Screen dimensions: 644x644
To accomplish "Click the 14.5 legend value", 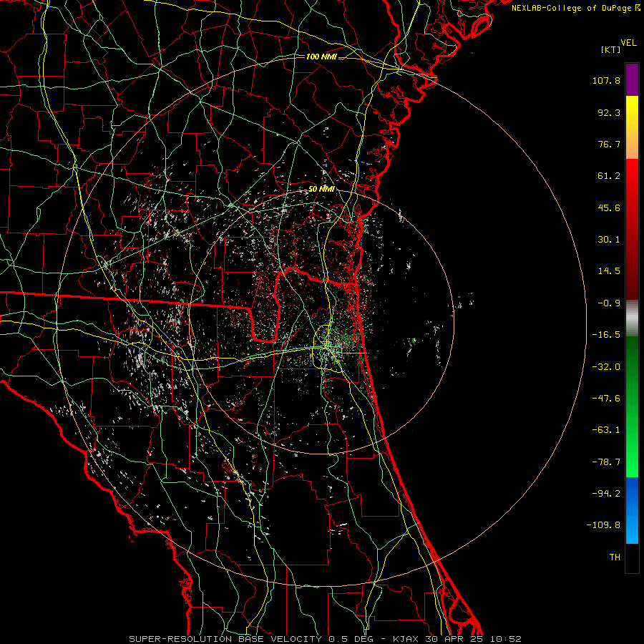I will pyautogui.click(x=609, y=271).
